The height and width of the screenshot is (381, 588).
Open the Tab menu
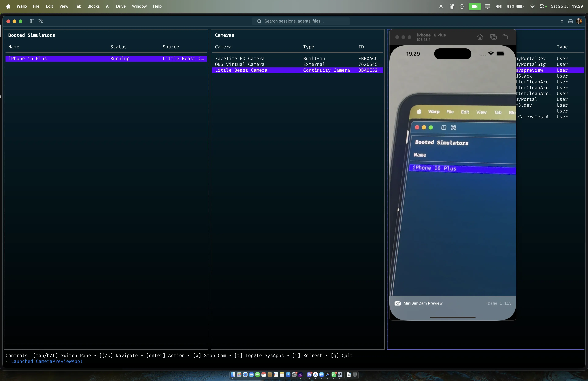pos(78,6)
